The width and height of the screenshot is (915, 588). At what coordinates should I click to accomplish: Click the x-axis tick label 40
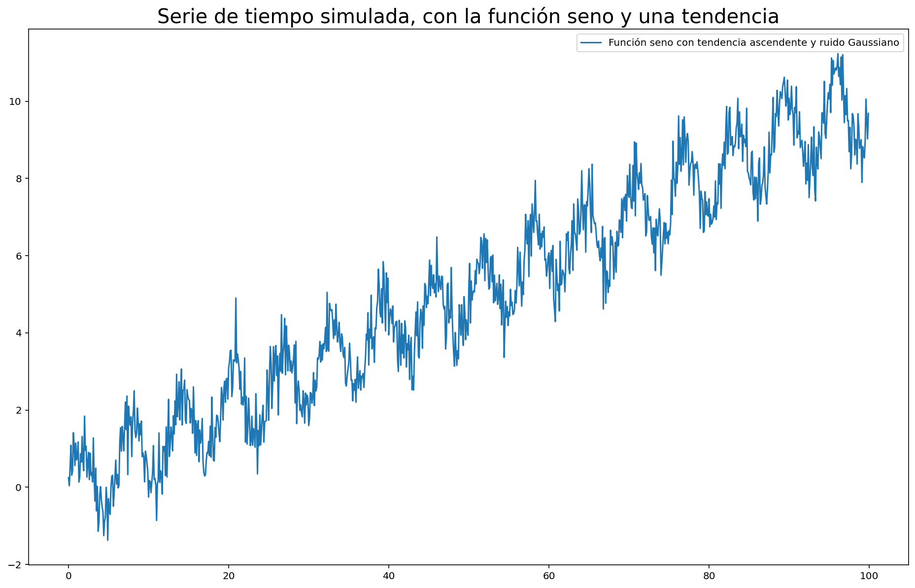pyautogui.click(x=389, y=575)
